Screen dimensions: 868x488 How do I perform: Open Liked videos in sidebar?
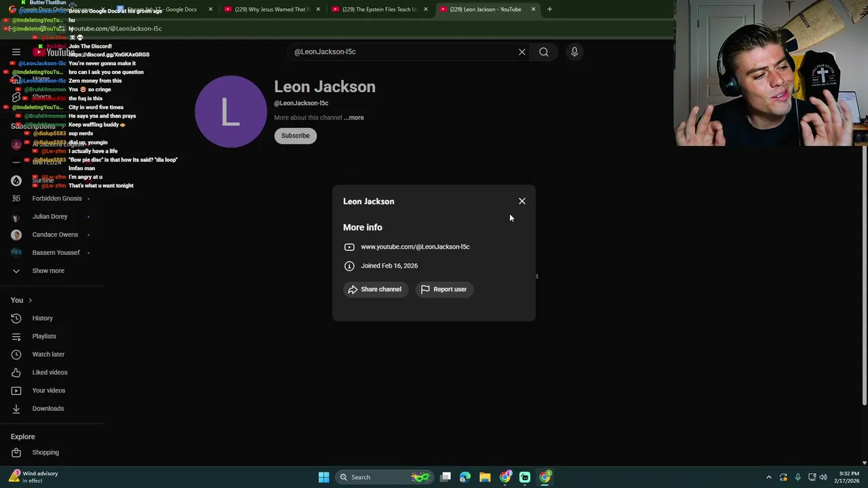click(x=53, y=372)
